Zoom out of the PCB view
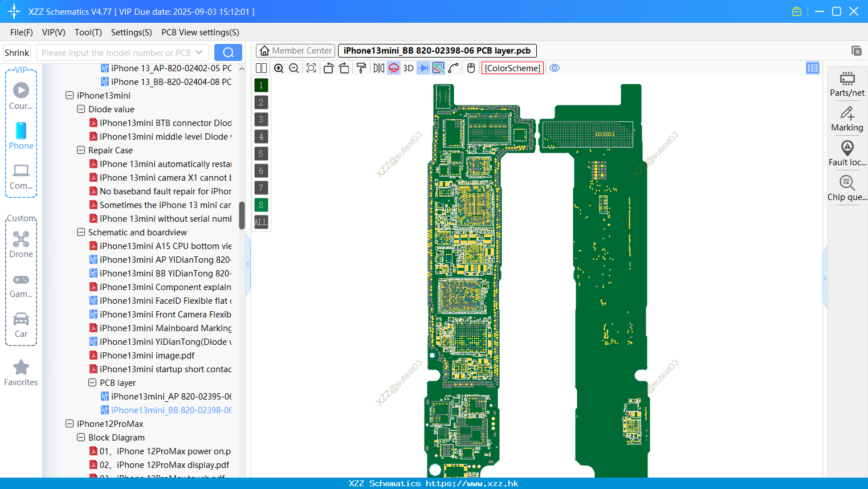The image size is (868, 489). point(294,68)
